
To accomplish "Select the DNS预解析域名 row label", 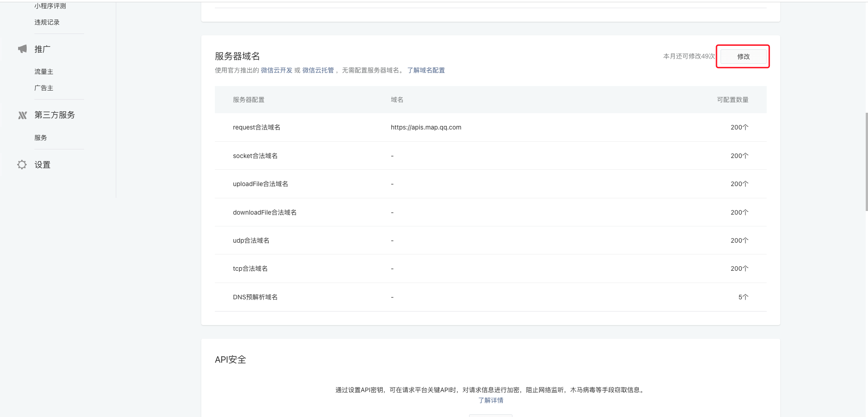I will point(255,297).
